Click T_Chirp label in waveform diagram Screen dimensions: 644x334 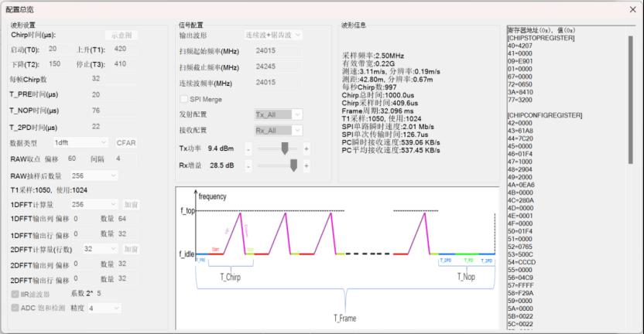coord(231,278)
